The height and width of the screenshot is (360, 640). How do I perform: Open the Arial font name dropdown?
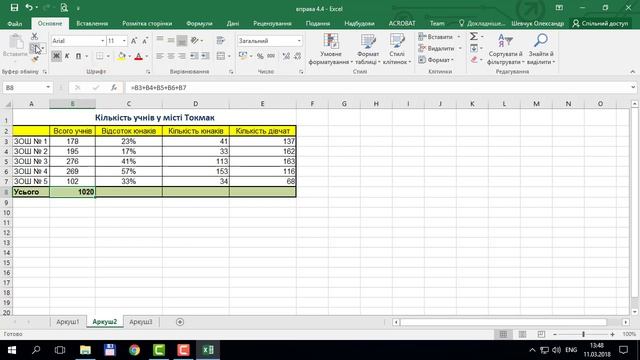(102, 41)
